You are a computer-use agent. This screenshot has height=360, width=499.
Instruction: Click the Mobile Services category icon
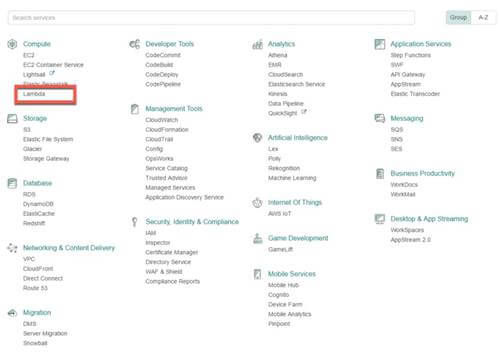[x=257, y=274]
